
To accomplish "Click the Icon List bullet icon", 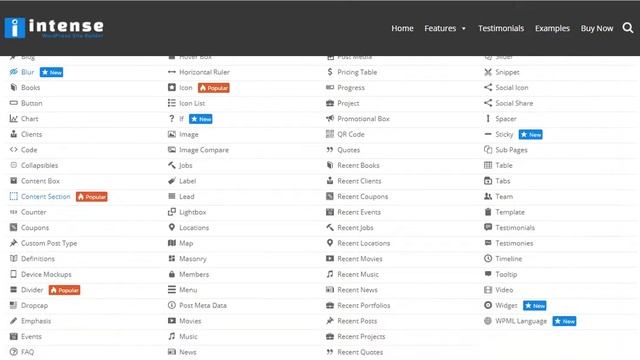I will 172,103.
